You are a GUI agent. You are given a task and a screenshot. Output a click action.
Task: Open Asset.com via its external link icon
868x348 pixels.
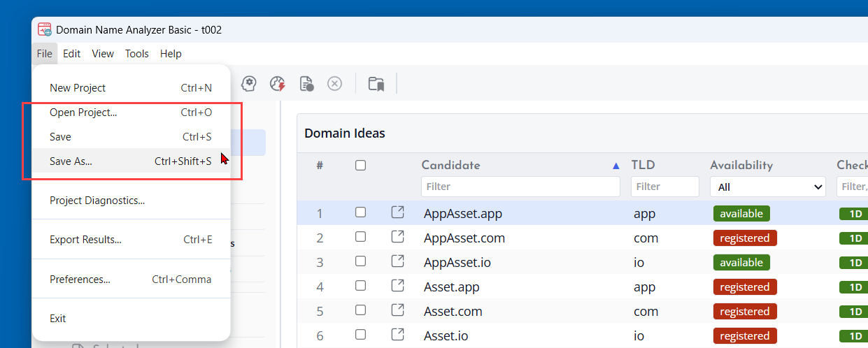(x=397, y=310)
